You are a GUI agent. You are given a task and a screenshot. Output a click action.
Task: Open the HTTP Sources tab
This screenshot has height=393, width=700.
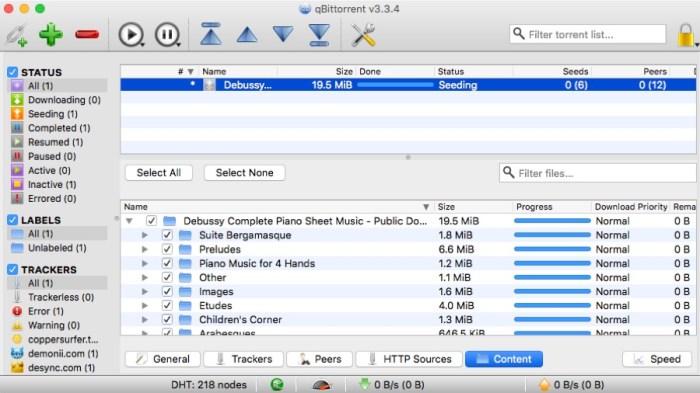[409, 359]
